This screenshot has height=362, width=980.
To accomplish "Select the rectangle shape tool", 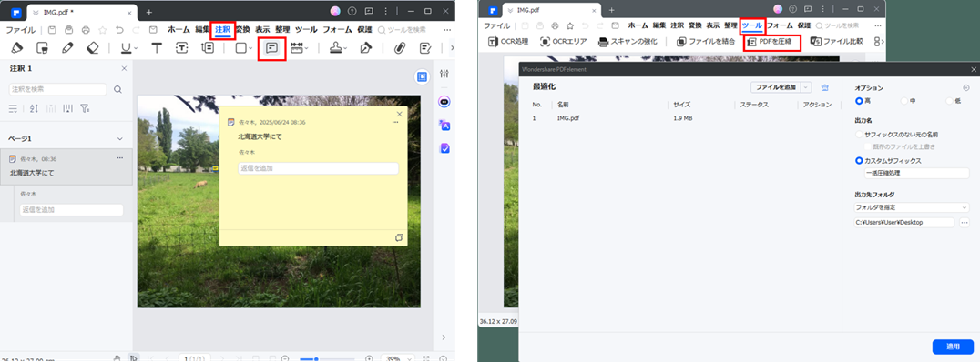I will pyautogui.click(x=240, y=48).
